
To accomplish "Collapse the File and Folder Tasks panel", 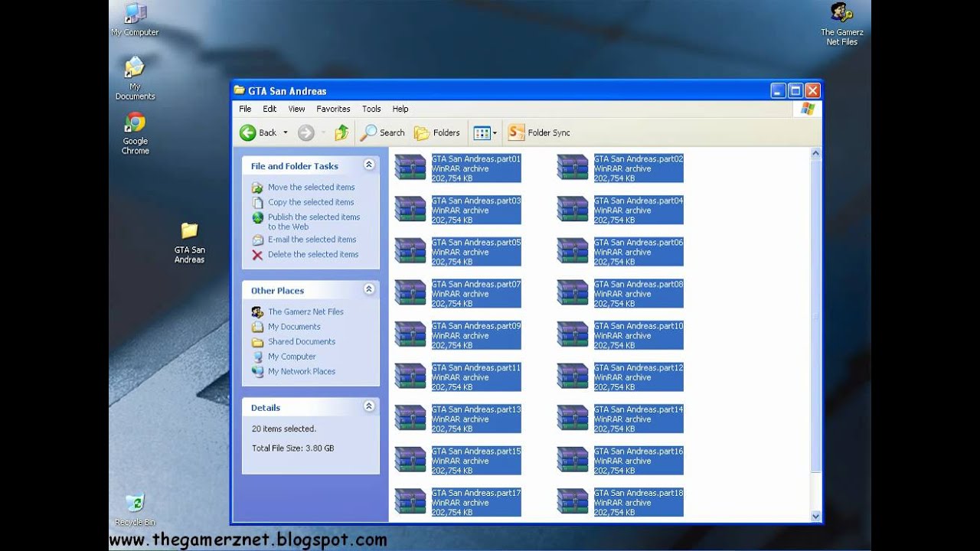I will (369, 165).
